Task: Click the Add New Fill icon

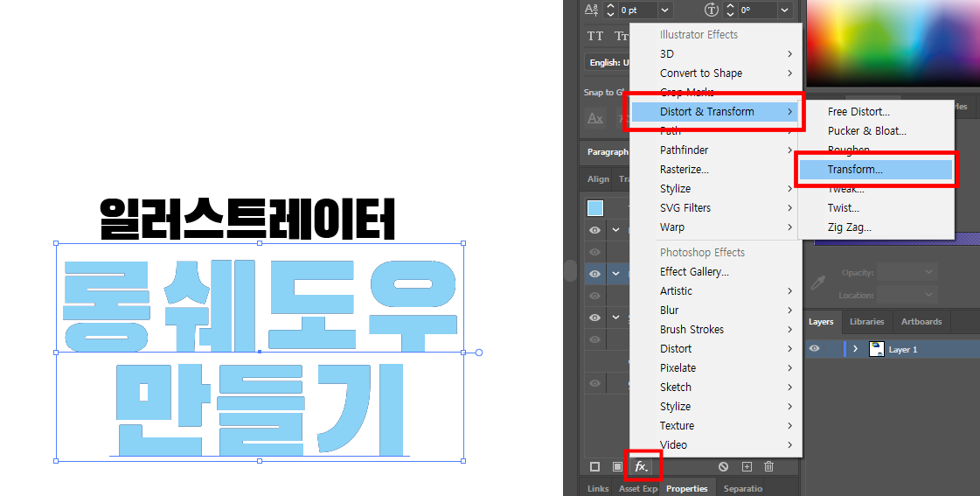Action: click(617, 466)
